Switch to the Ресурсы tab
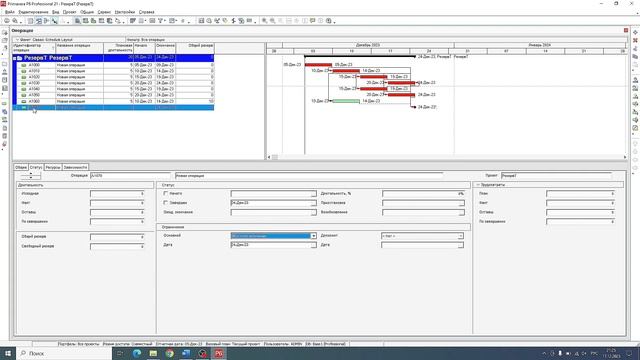The image size is (640, 360). tap(53, 167)
